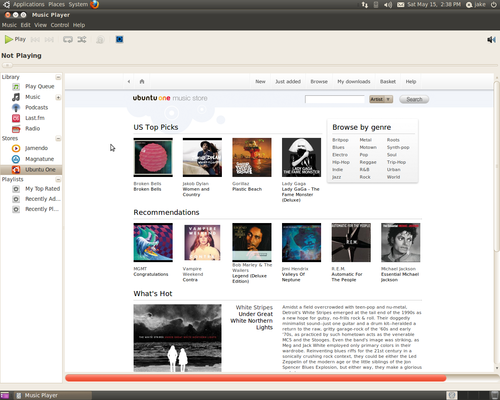Open the Jimi Hendrix Valleys Of Neptune cover
500x400 pixels.
(301, 242)
